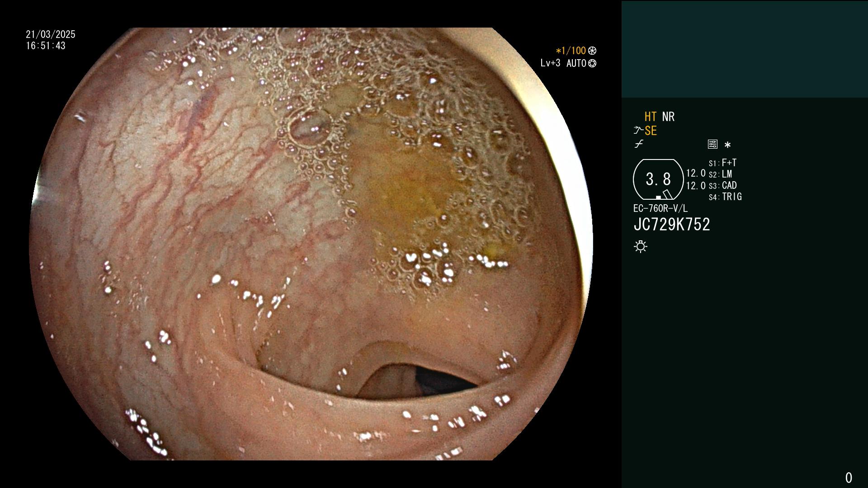Click the date 21/03/2025
Image resolution: width=868 pixels, height=488 pixels.
pyautogui.click(x=51, y=34)
